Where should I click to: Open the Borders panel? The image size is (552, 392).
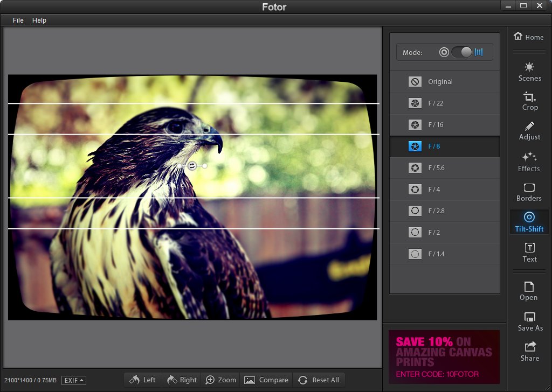click(x=529, y=192)
